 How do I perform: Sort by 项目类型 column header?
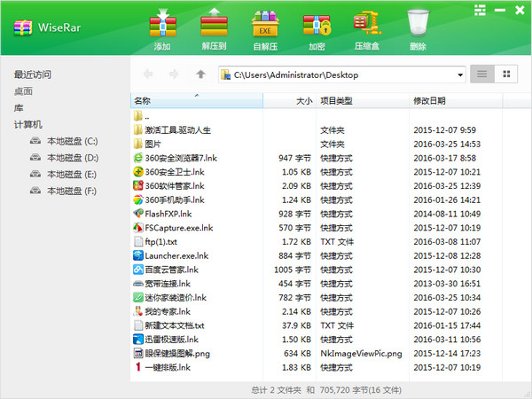(363, 101)
